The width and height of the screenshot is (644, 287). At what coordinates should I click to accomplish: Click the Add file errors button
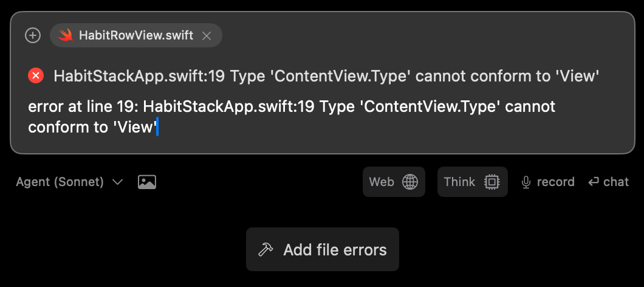point(323,249)
